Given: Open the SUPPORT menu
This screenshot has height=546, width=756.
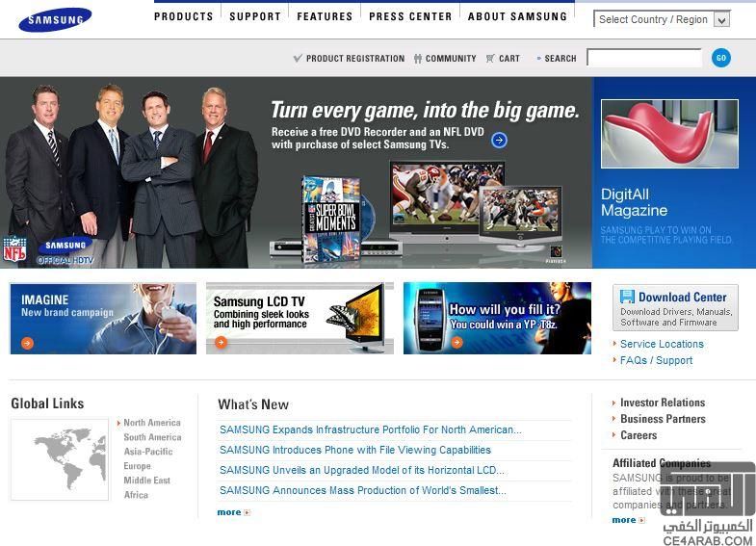Looking at the screenshot, I should (255, 16).
